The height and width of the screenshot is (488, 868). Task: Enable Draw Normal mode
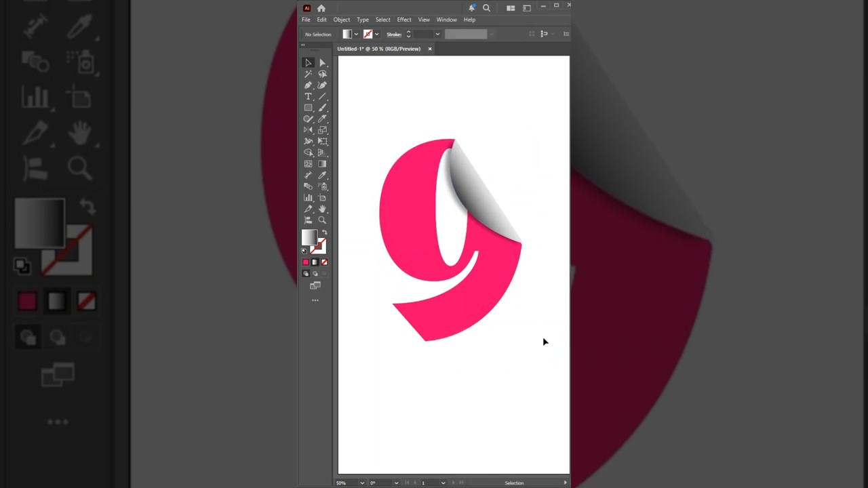coord(306,274)
